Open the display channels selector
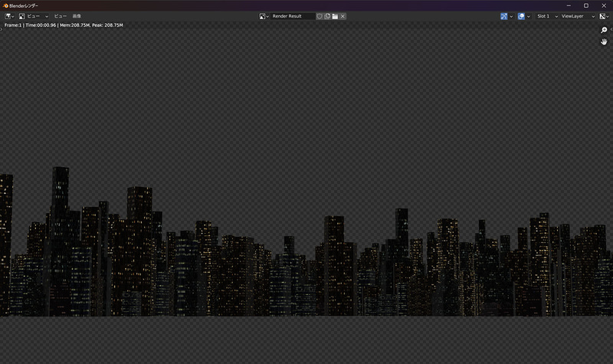 click(x=605, y=16)
